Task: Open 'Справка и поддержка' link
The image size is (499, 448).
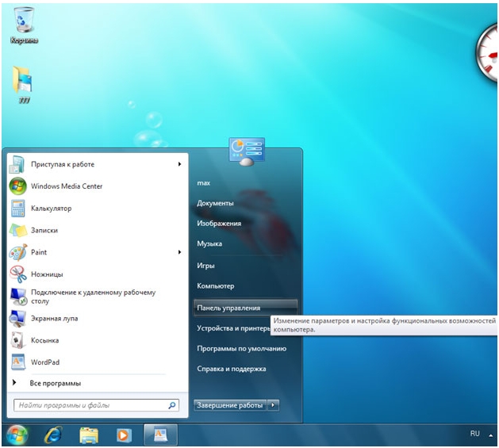Action: [231, 369]
